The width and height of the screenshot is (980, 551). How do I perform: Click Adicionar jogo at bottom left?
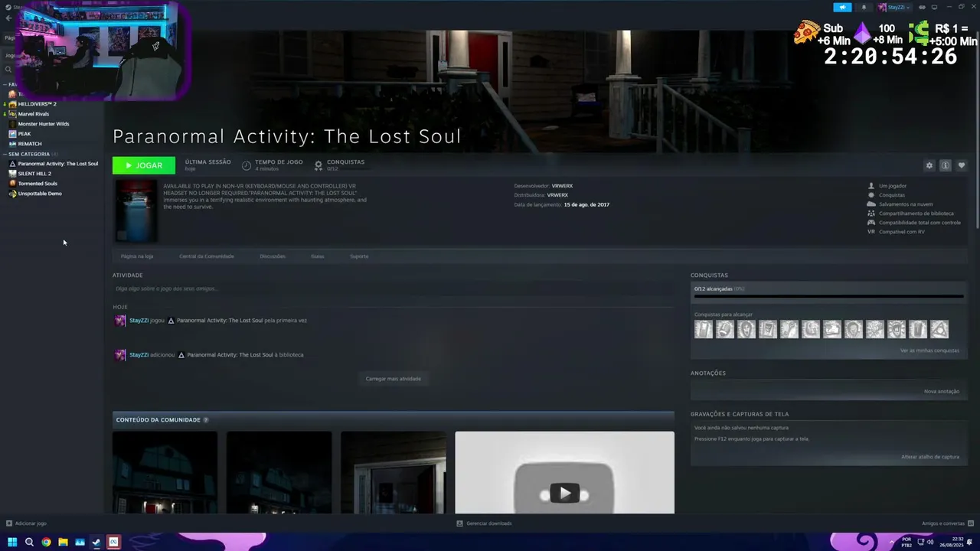26,523
